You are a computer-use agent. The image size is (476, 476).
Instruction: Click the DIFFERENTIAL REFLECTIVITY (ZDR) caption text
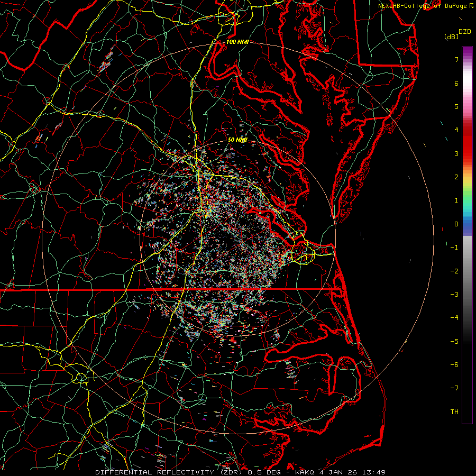[x=170, y=472]
